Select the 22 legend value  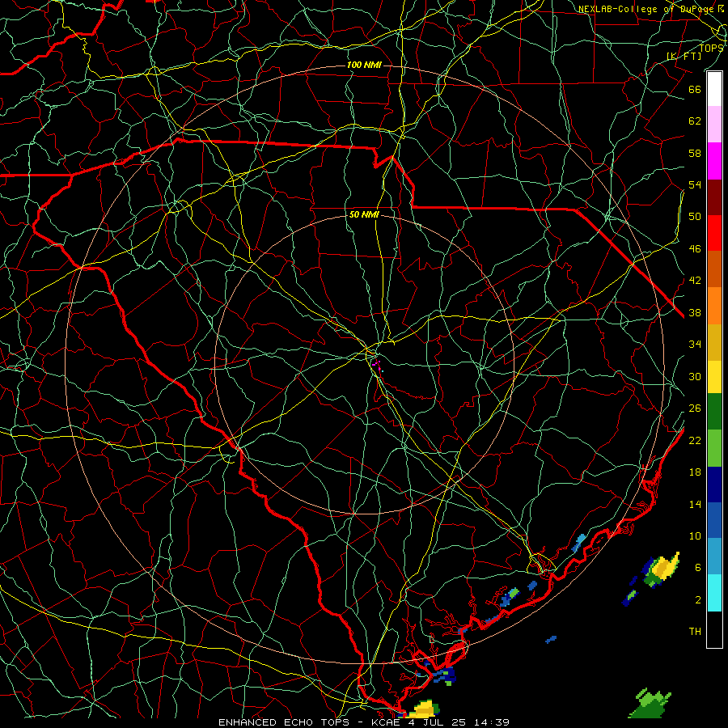pos(695,440)
